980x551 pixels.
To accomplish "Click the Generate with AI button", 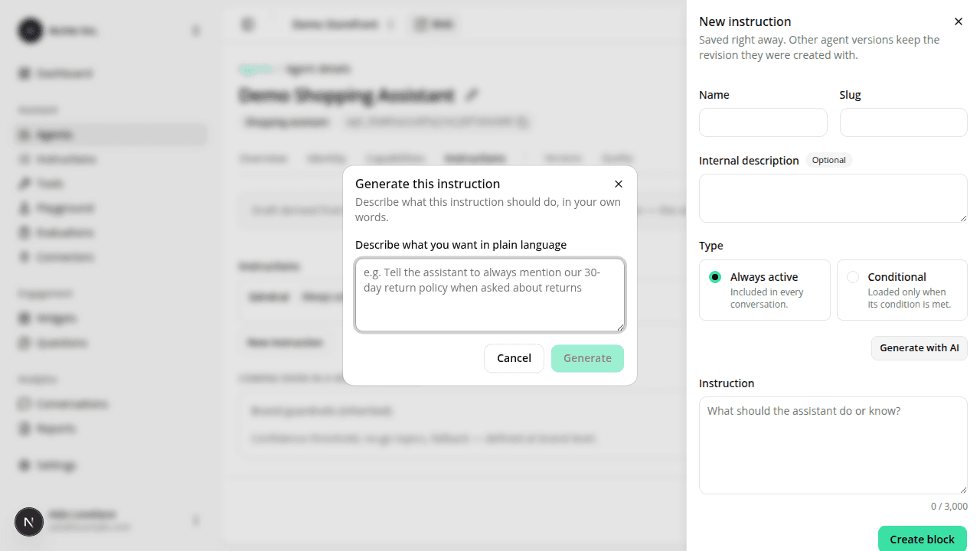I will [920, 347].
